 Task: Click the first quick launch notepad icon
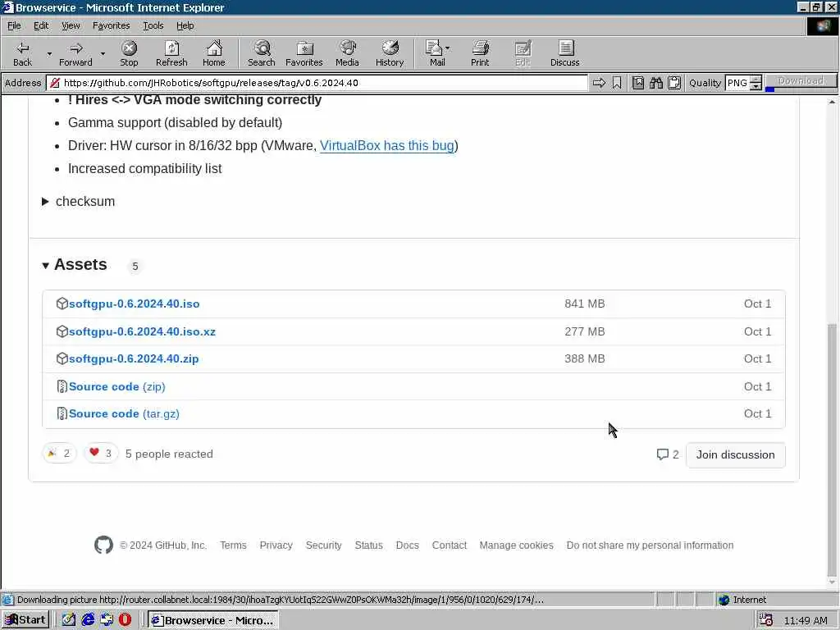click(69, 620)
